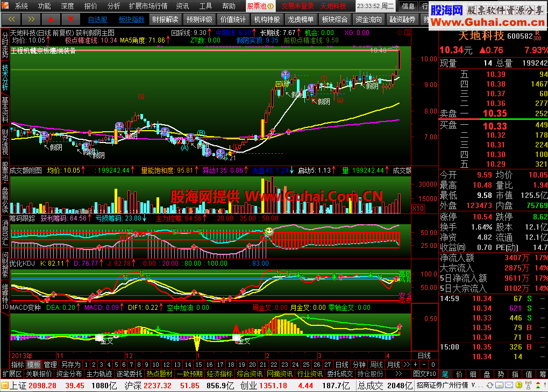Toggle the 指标 mode tab
This screenshot has width=548, height=392.
(17, 365)
